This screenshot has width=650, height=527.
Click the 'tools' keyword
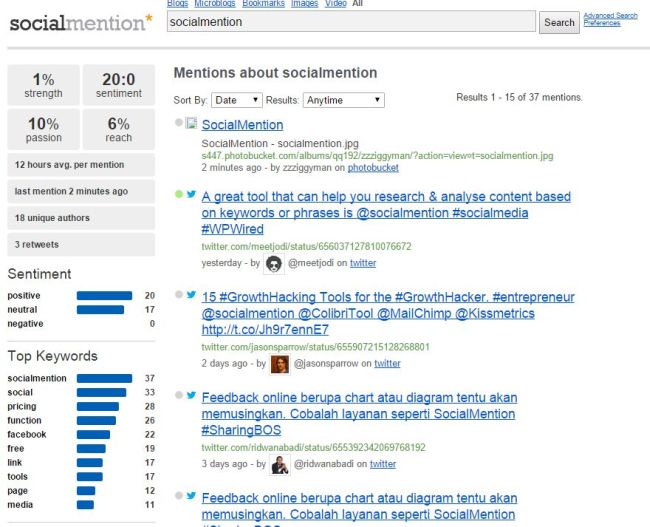click(17, 476)
